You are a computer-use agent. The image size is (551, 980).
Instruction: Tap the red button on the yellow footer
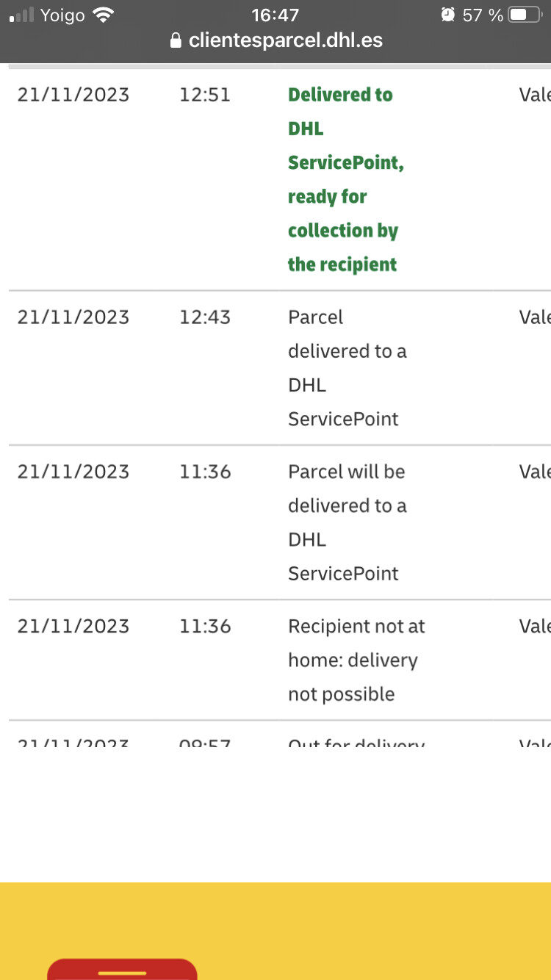coord(122,969)
